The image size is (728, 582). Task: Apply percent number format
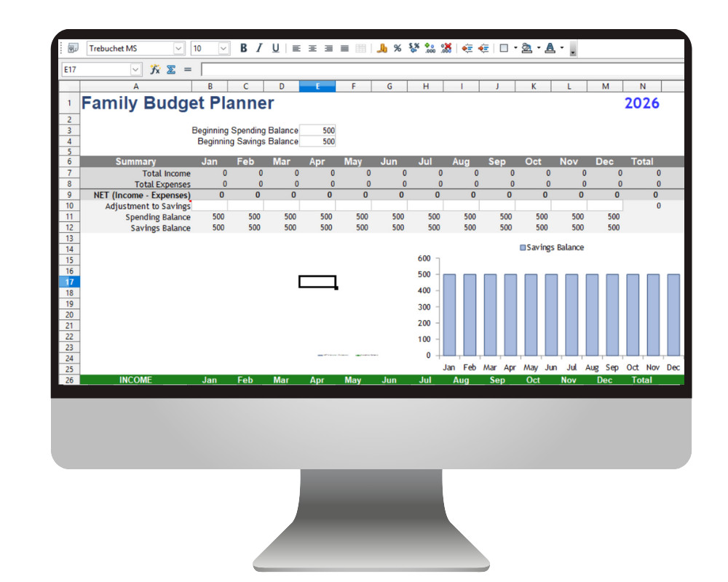point(397,48)
